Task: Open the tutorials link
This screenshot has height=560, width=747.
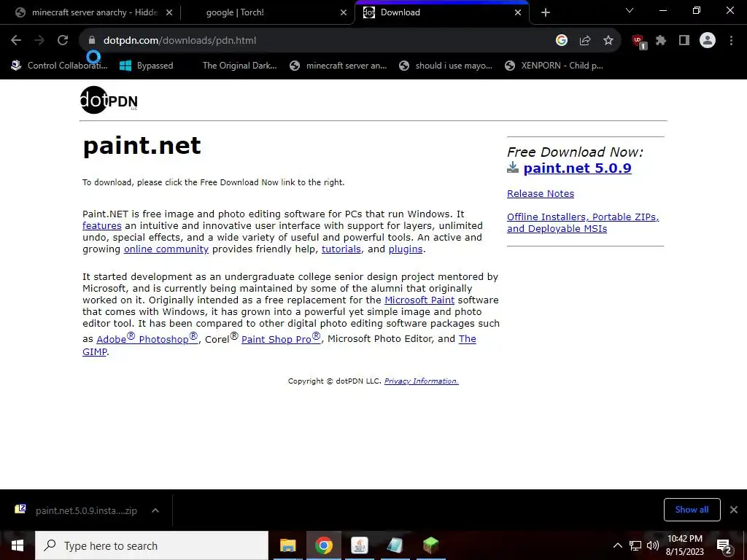Action: [x=341, y=249]
